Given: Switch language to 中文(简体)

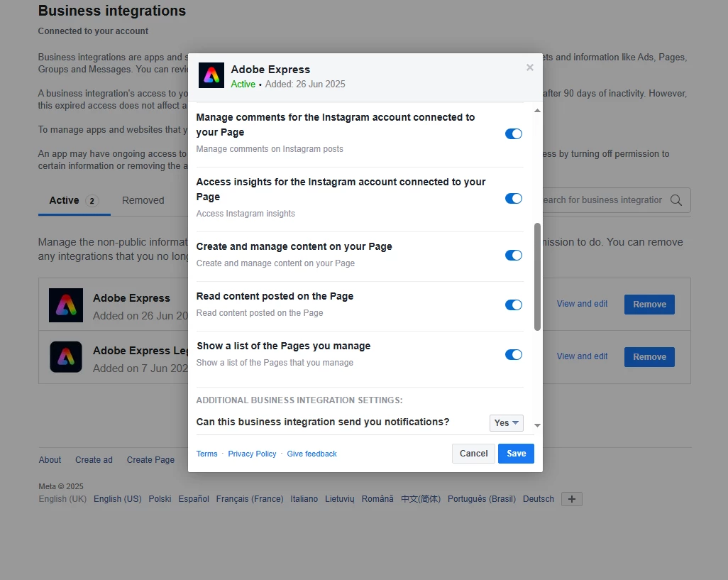Looking at the screenshot, I should pyautogui.click(x=421, y=499).
